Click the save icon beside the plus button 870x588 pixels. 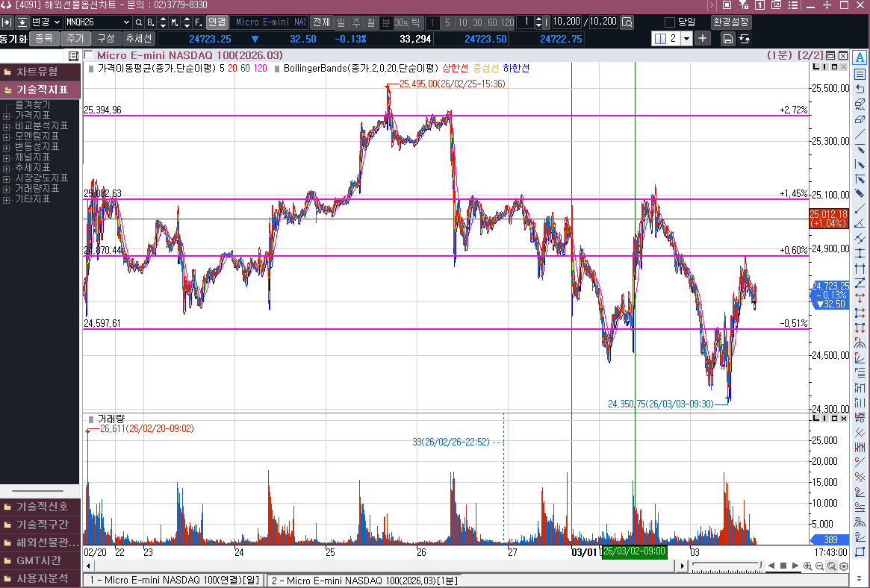[727, 39]
